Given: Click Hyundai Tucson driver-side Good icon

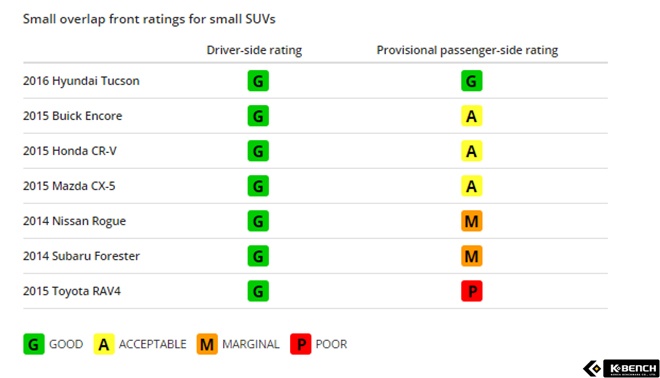Looking at the screenshot, I should coord(258,81).
